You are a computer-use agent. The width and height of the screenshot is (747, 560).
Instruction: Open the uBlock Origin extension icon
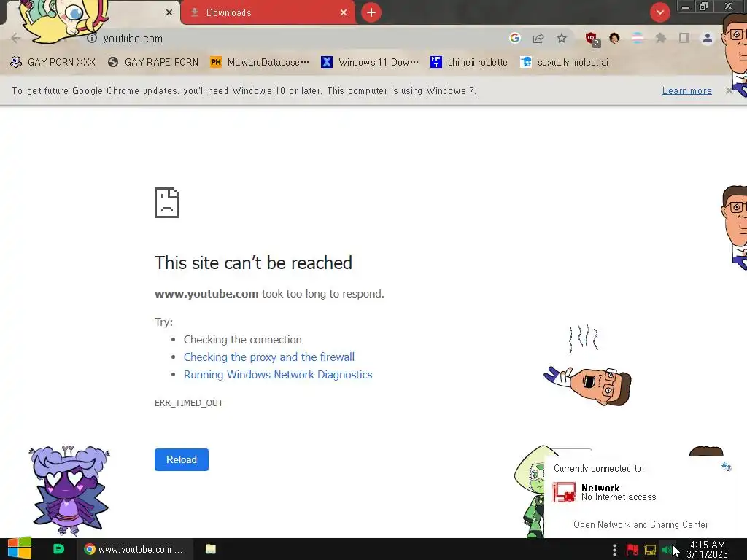592,39
